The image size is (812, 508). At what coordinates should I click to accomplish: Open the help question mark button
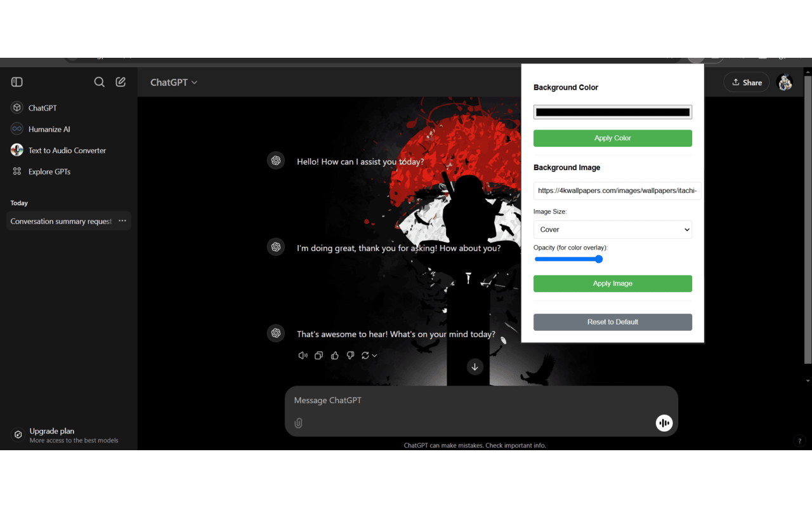(799, 441)
